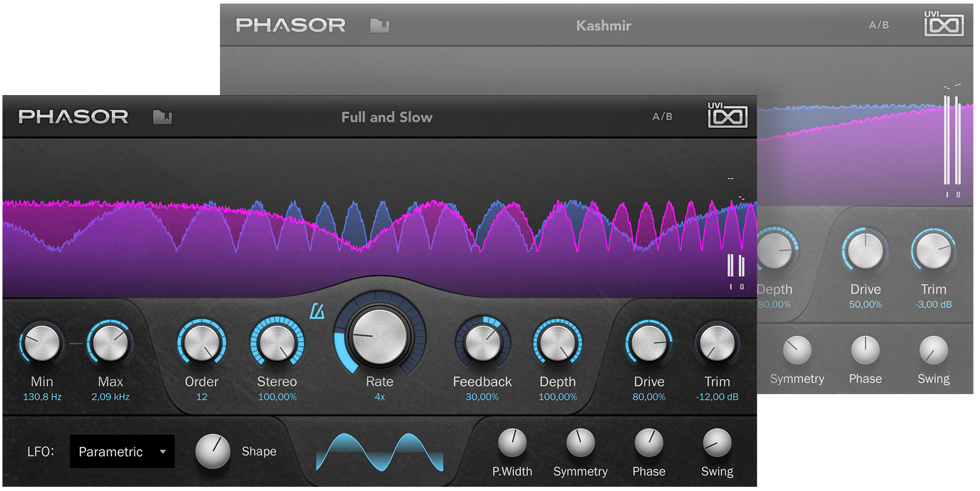Click the PHASOR title in Kashmir window
The image size is (980, 491).
coord(290,25)
